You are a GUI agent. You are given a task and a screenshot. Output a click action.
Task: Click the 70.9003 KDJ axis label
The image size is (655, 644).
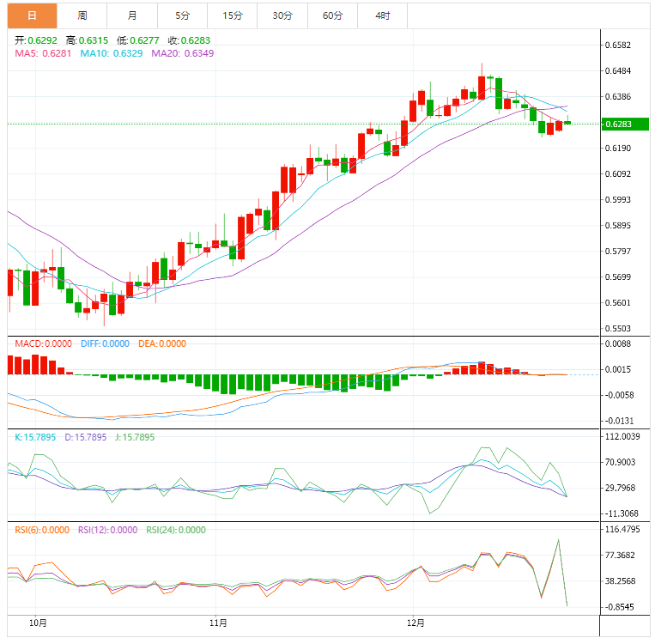click(621, 462)
